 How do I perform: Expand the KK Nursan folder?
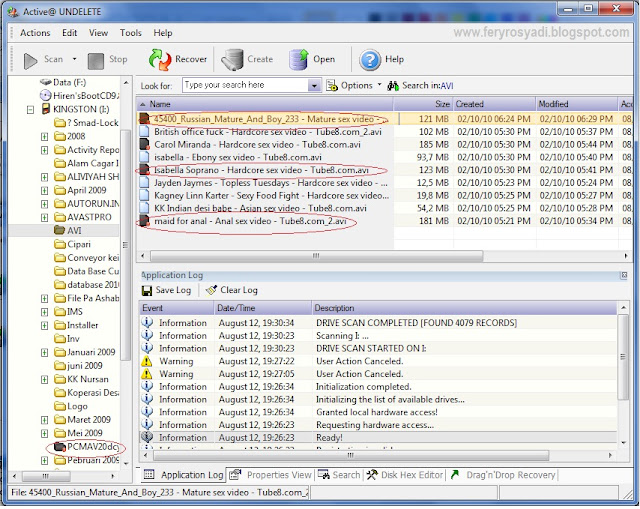coord(44,380)
